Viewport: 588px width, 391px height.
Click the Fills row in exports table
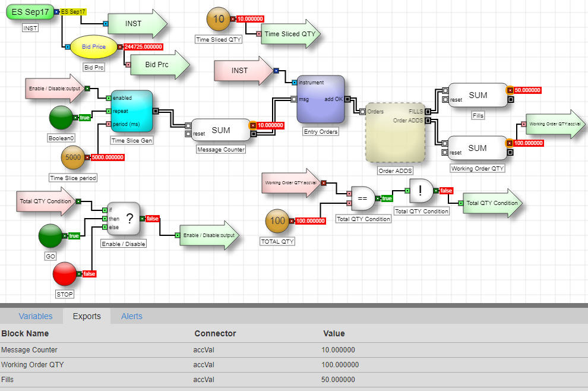point(178,380)
